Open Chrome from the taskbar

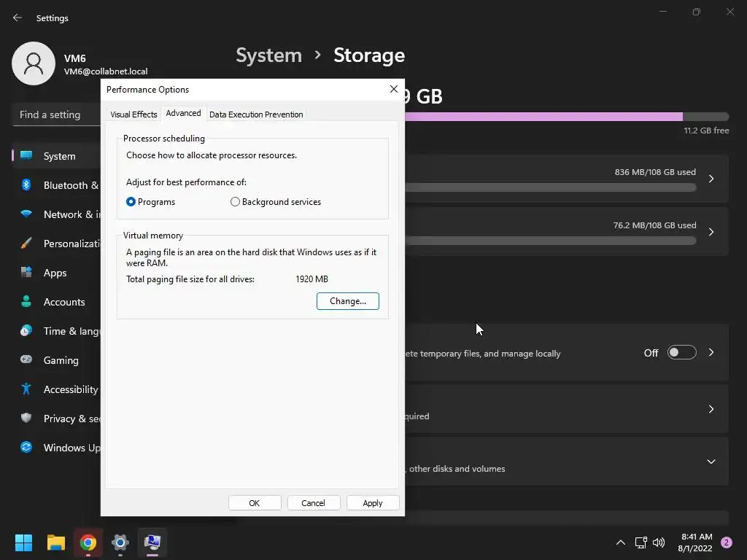pos(88,542)
